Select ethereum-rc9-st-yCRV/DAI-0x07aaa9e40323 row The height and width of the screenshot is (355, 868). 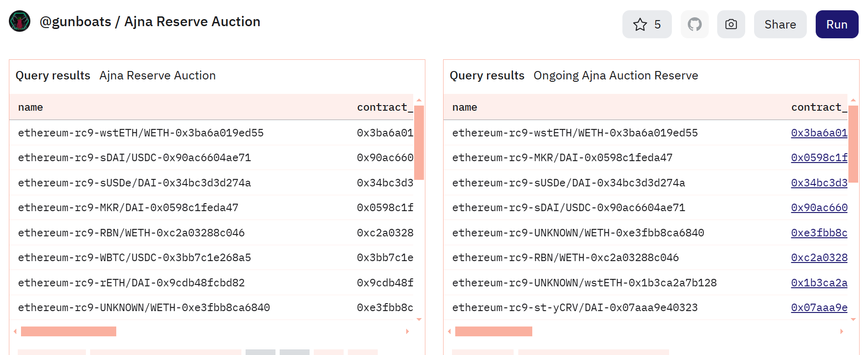(x=645, y=307)
